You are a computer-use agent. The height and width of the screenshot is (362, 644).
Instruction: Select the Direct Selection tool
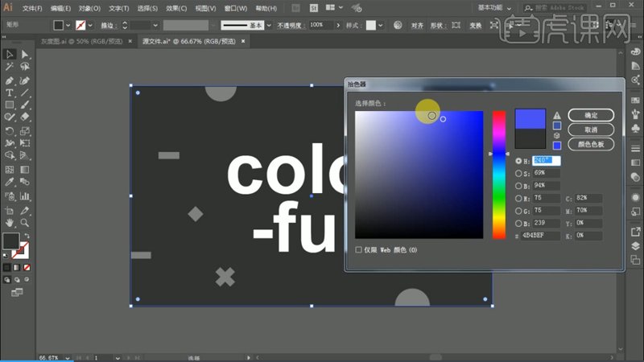click(x=25, y=54)
